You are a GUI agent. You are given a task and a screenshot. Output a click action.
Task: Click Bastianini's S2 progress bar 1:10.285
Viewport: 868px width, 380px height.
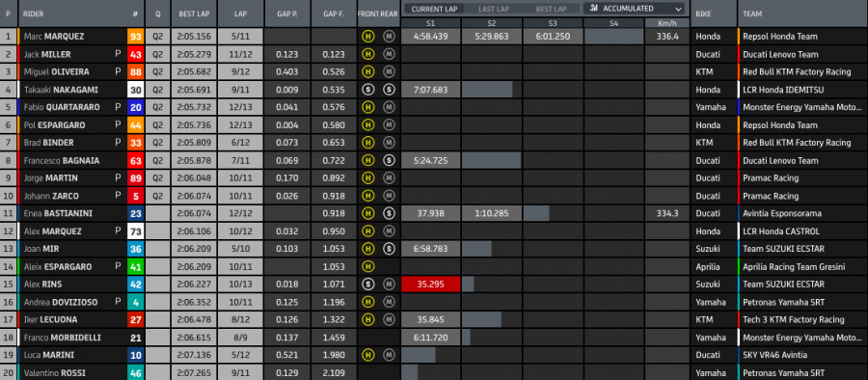492,213
